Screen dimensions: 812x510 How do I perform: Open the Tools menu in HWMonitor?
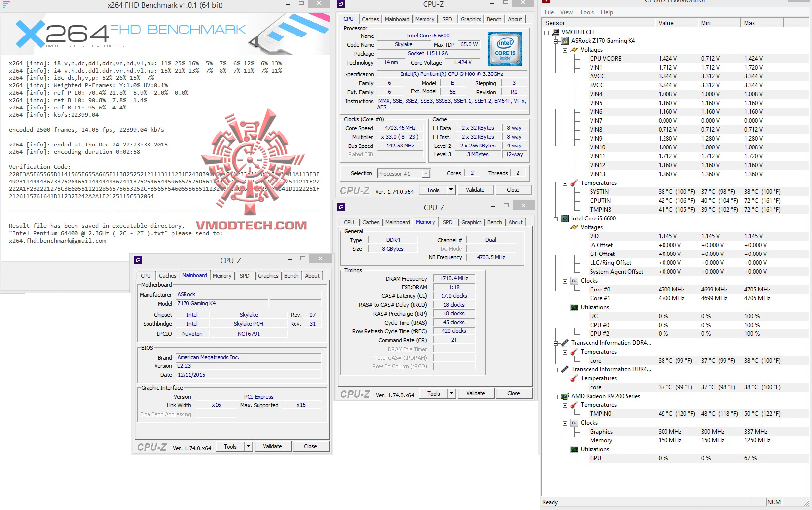587,12
